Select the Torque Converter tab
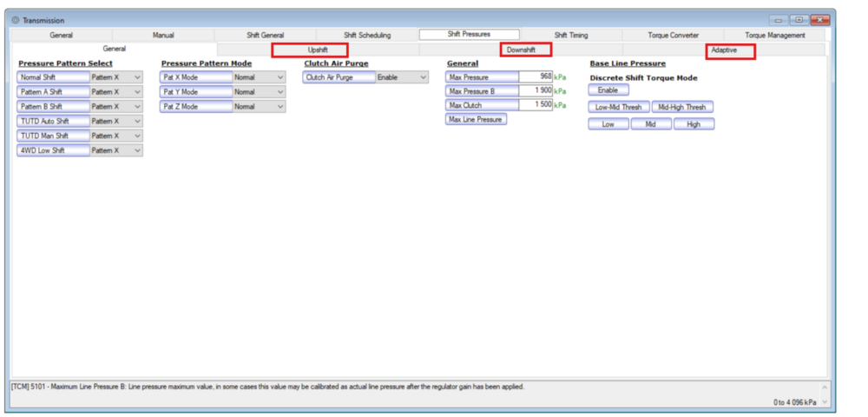868x417 pixels. (x=673, y=36)
